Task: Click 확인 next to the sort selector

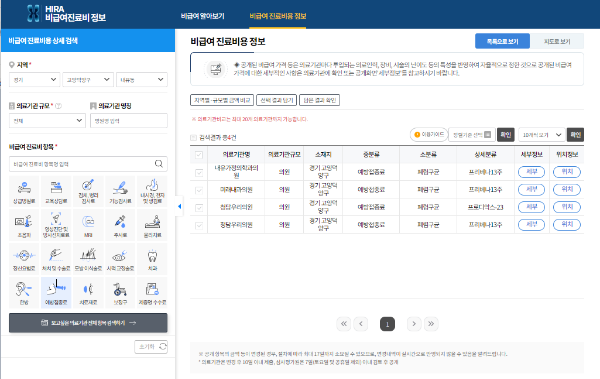Action: pyautogui.click(x=505, y=135)
